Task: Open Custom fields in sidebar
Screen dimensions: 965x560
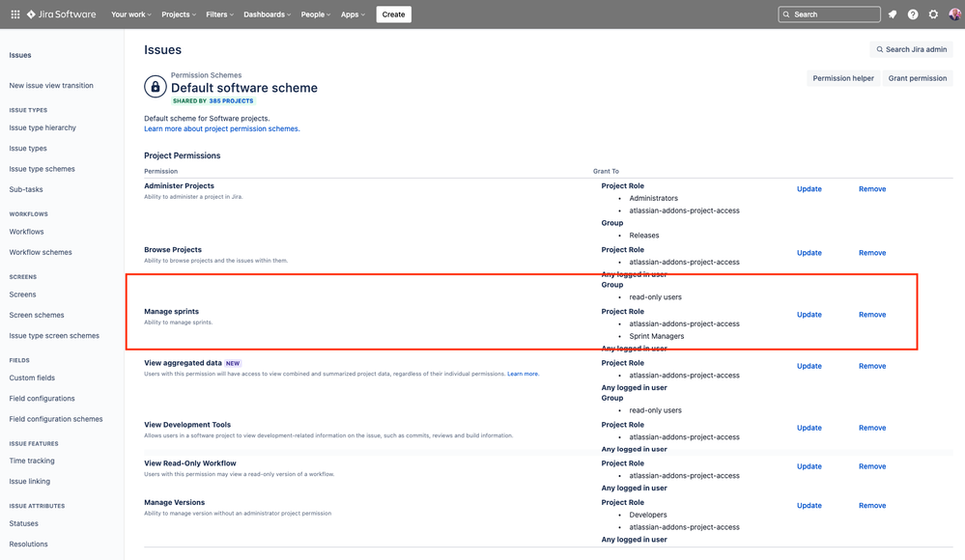Action: (x=32, y=378)
